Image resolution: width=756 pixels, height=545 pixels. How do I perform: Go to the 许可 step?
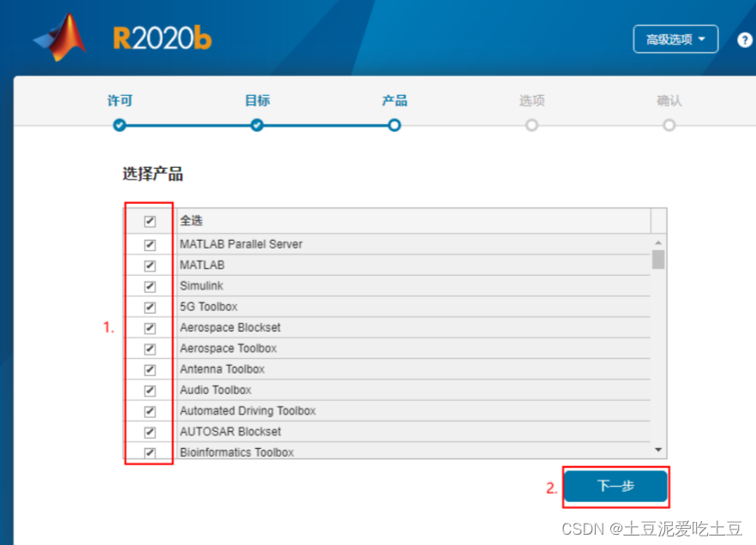pyautogui.click(x=120, y=101)
